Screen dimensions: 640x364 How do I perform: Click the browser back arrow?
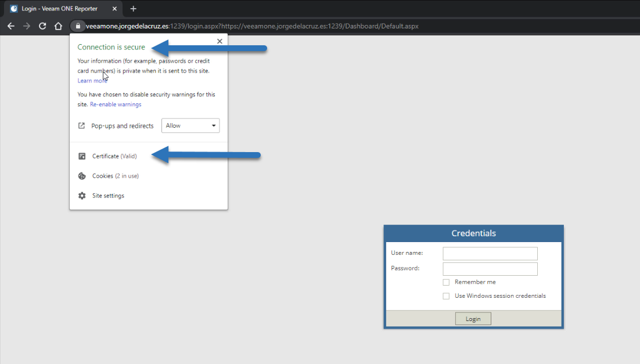pyautogui.click(x=11, y=26)
